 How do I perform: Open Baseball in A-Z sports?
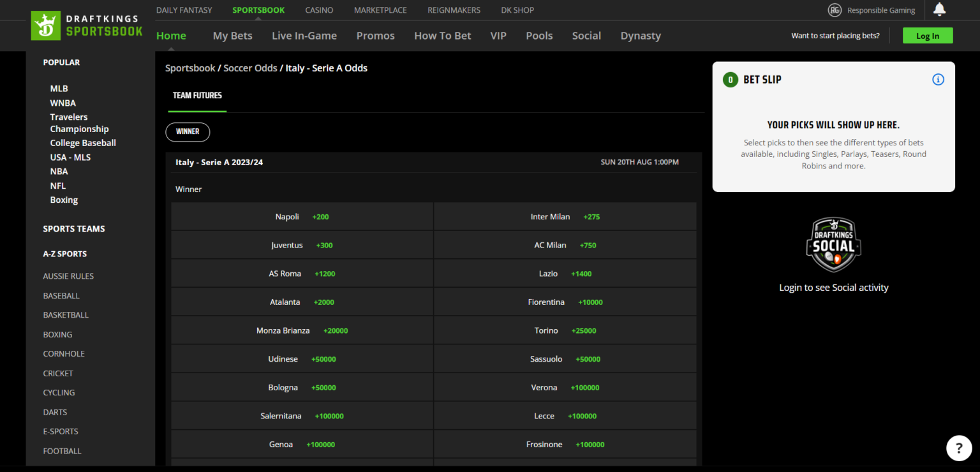61,296
